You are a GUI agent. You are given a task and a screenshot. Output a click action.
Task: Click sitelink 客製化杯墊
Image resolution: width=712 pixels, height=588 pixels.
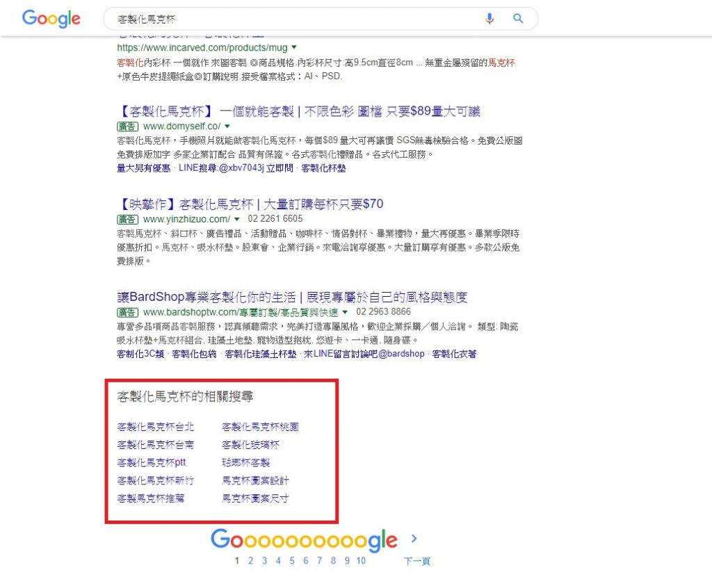[x=323, y=168]
